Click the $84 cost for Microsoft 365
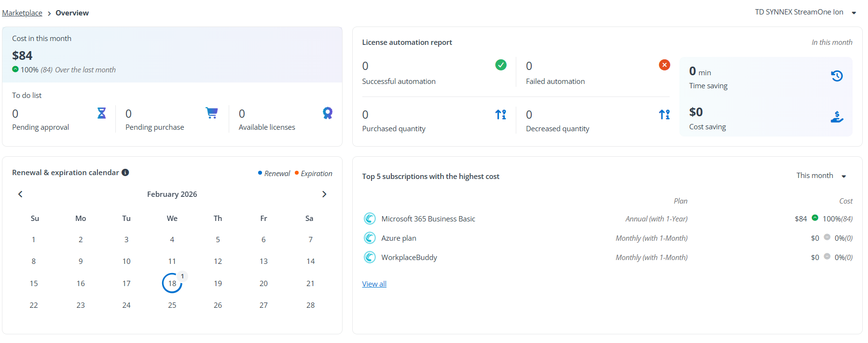This screenshot has height=343, width=868. (800, 219)
